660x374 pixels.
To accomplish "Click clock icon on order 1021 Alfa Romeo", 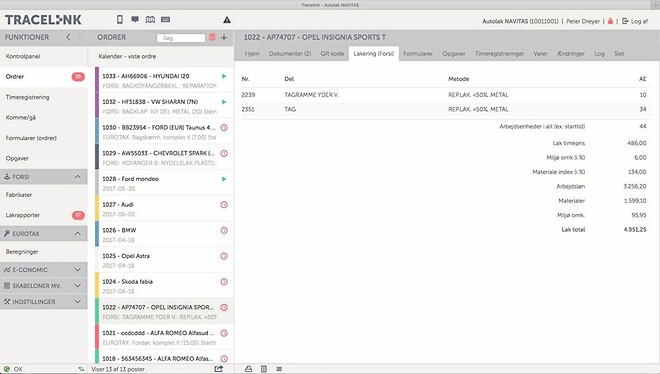I will pyautogui.click(x=224, y=333).
